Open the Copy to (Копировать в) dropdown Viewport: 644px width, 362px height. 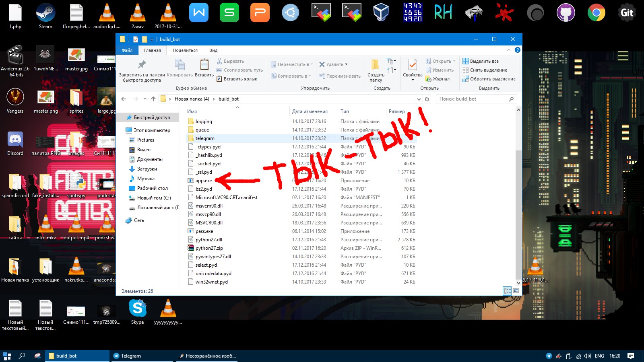coord(291,76)
